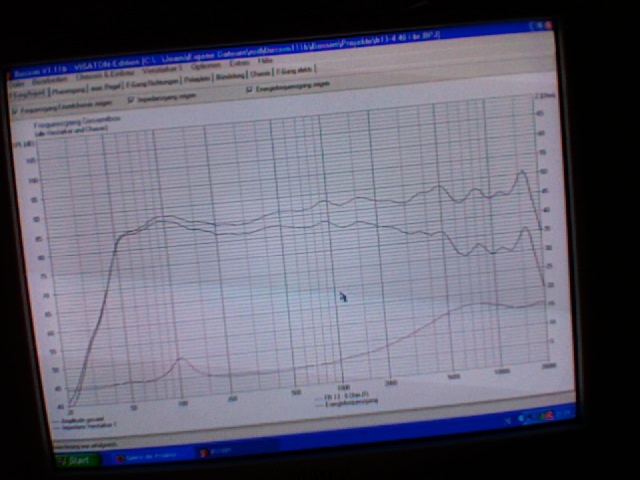The height and width of the screenshot is (480, 640).
Task: Toggle Frequenzgang Einzelchassis zeigen checkbox
Action: pyautogui.click(x=14, y=109)
